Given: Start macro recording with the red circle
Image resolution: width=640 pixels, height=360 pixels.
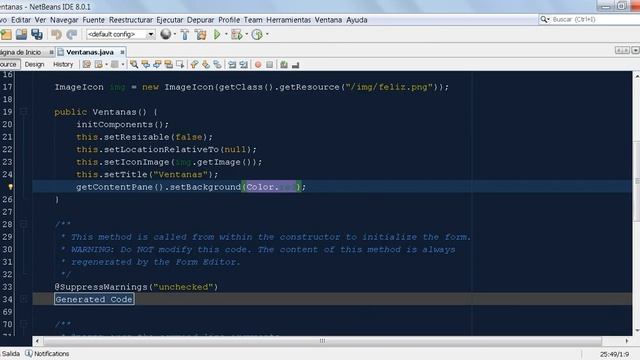Looking at the screenshot, I should [x=258, y=64].
